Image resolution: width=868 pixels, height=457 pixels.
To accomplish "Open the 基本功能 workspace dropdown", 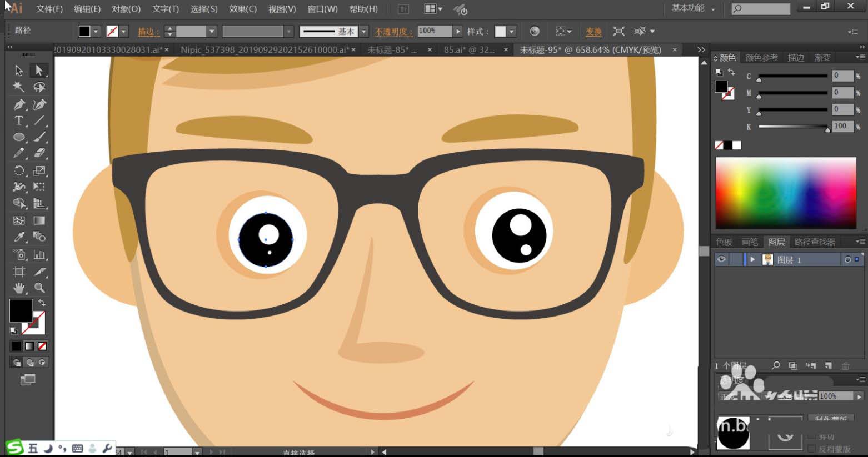I will (693, 8).
